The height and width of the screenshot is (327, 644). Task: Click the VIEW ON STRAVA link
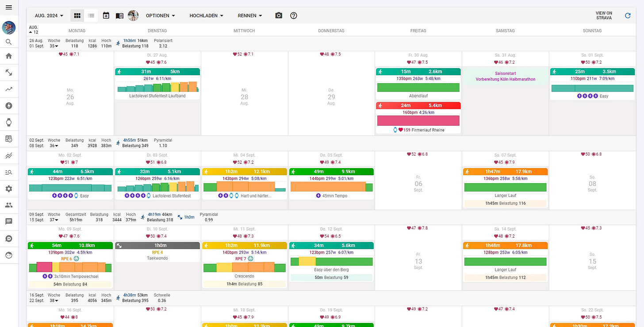[x=604, y=15]
